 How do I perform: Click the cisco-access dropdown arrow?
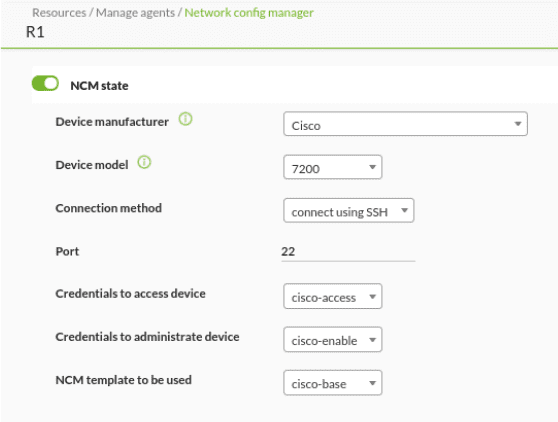pyautogui.click(x=372, y=296)
